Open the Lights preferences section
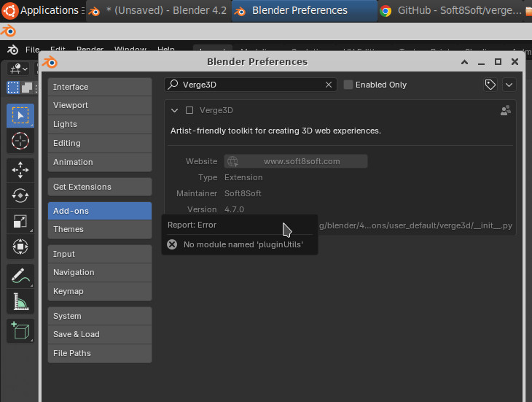Image resolution: width=532 pixels, height=402 pixels. click(100, 124)
